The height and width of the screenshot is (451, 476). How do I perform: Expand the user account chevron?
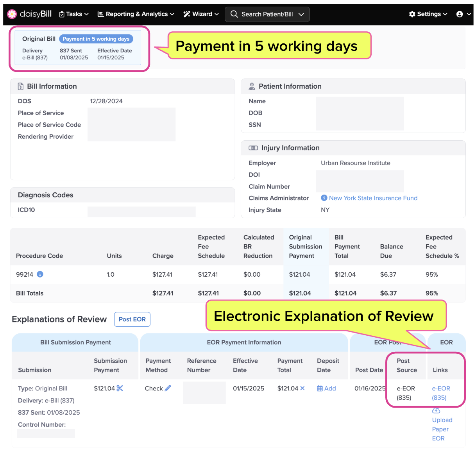click(469, 14)
